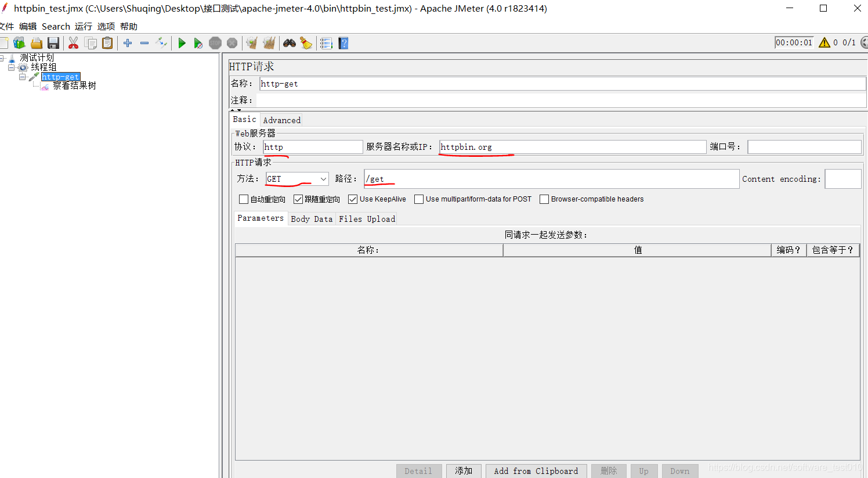Click the Open file folder icon
The image size is (868, 478).
point(37,43)
